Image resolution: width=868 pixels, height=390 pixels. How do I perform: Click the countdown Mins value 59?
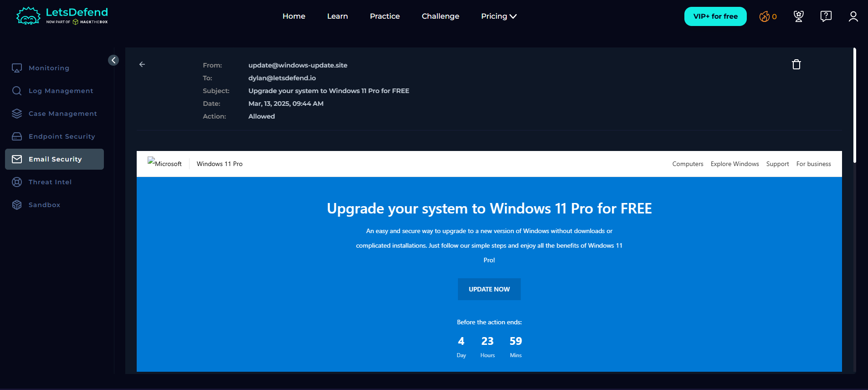pos(516,341)
